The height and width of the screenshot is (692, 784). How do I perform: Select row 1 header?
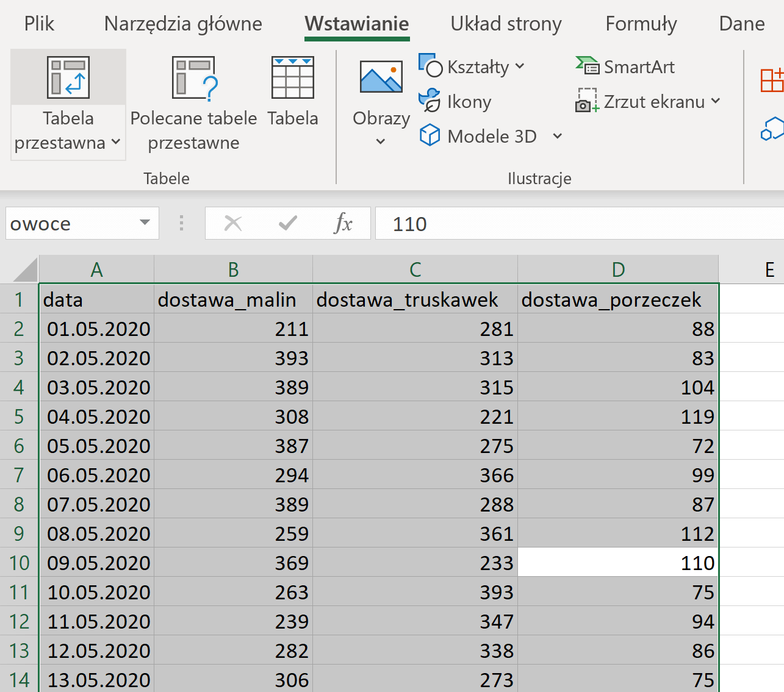point(19,299)
